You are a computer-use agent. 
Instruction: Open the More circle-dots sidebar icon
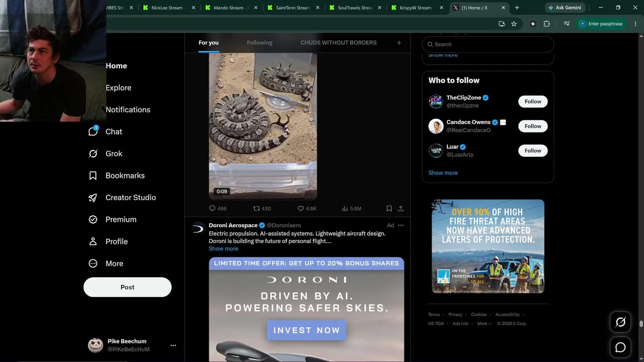tap(93, 263)
